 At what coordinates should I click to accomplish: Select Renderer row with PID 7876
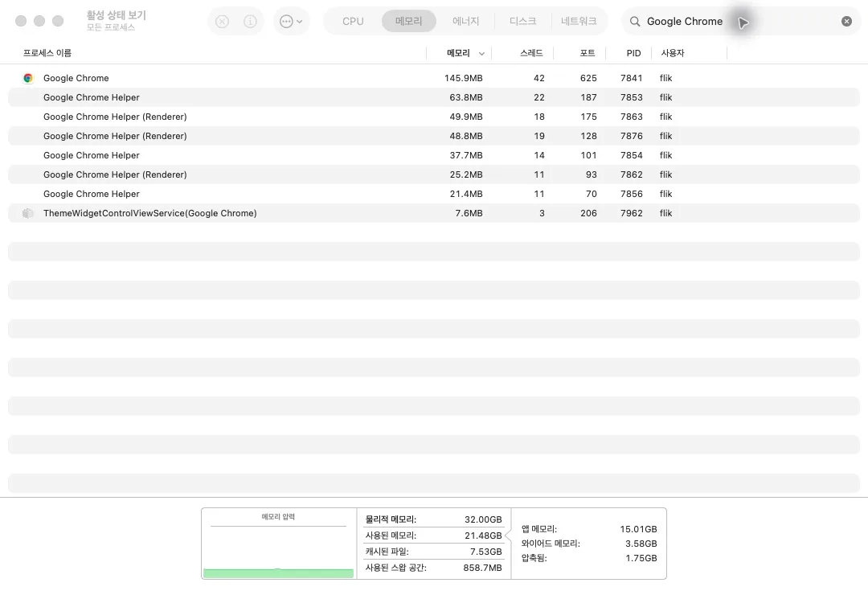434,136
